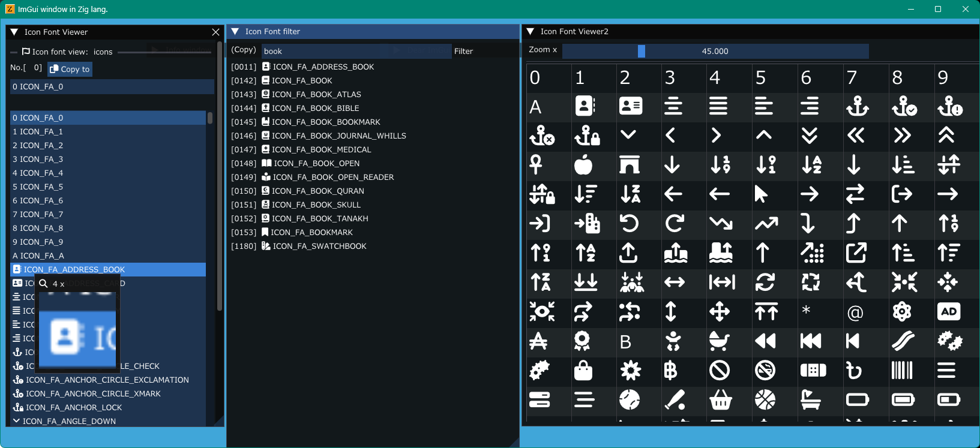Click the book filter text field
The image size is (980, 448).
[x=356, y=51]
